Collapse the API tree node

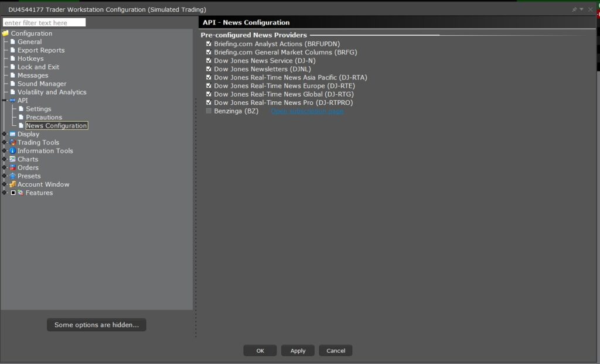click(4, 101)
